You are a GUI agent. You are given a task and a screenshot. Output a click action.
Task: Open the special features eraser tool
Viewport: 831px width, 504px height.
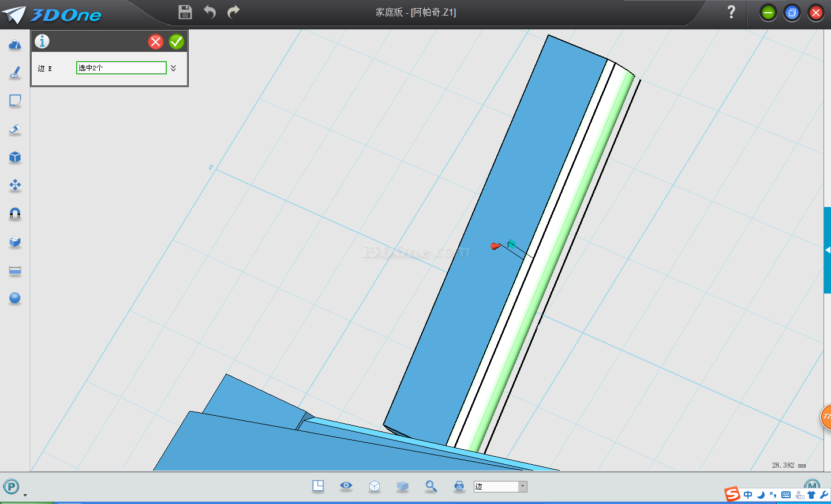[15, 129]
